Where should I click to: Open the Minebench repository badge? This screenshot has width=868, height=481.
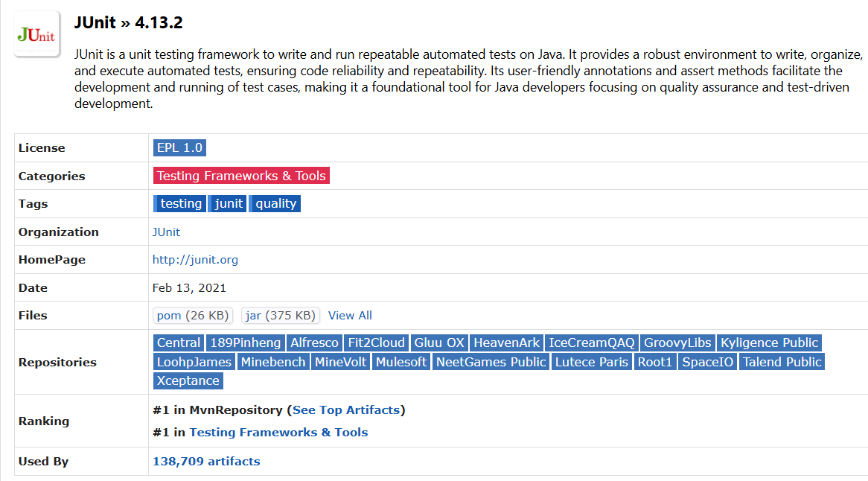tap(273, 362)
